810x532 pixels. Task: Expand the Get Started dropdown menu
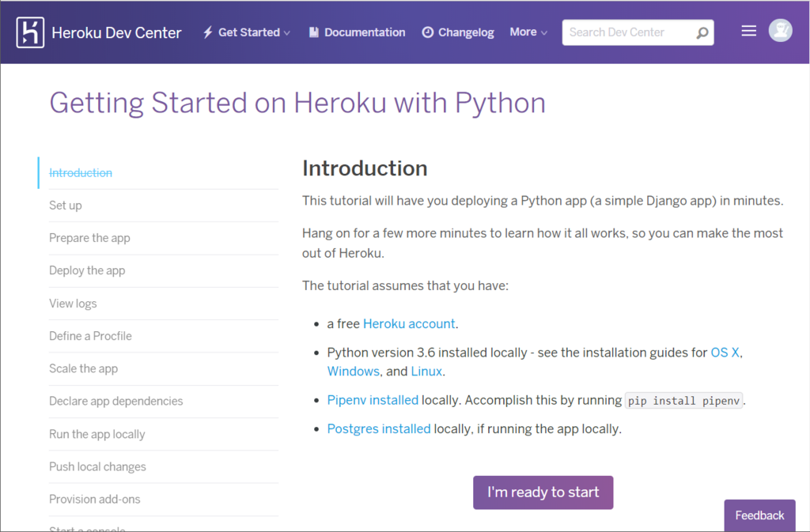254,32
